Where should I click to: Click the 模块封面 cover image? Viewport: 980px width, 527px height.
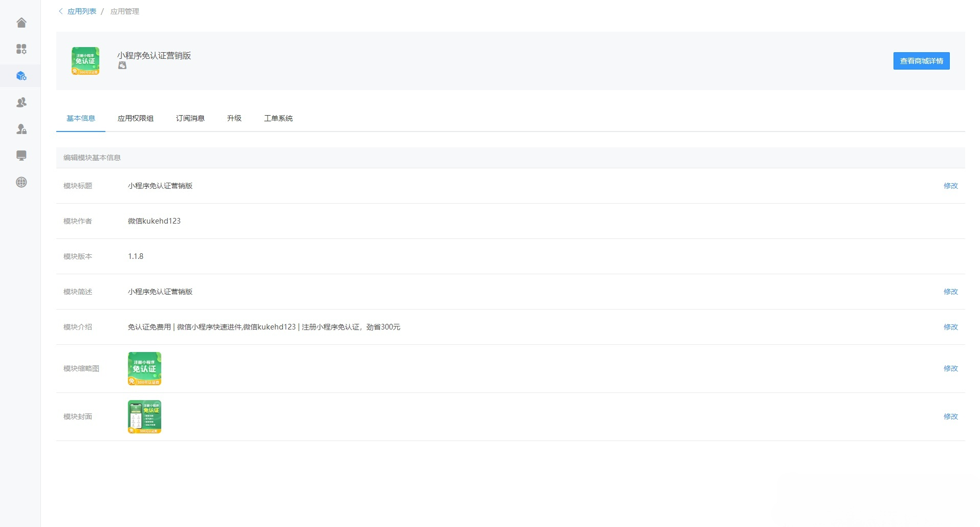point(144,416)
